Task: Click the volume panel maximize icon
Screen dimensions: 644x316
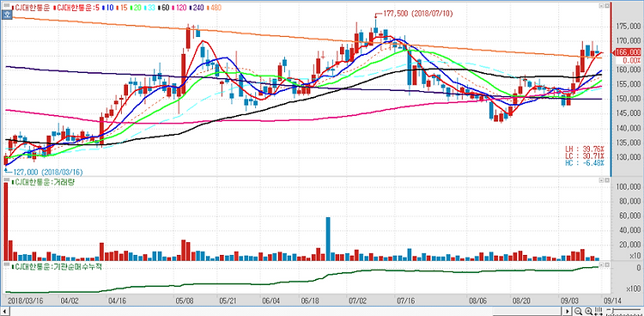Action: [x=601, y=180]
